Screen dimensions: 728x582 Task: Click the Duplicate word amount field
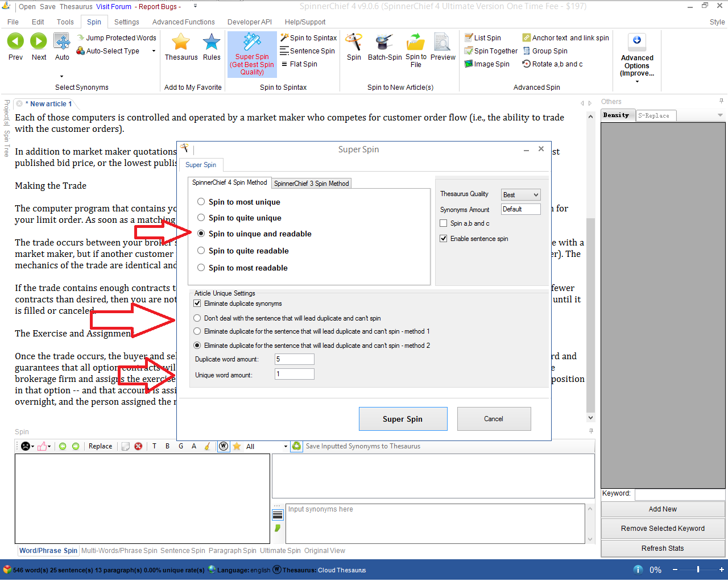click(294, 359)
